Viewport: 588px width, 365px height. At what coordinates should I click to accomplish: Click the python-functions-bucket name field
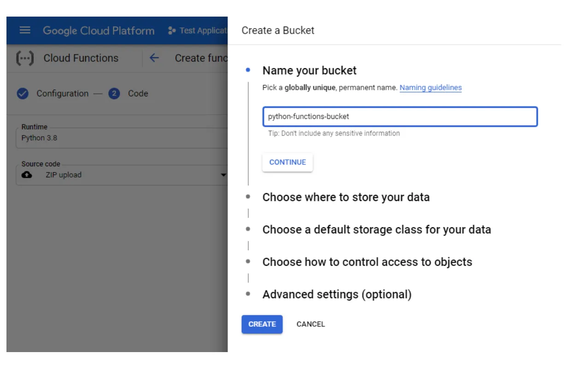point(400,117)
